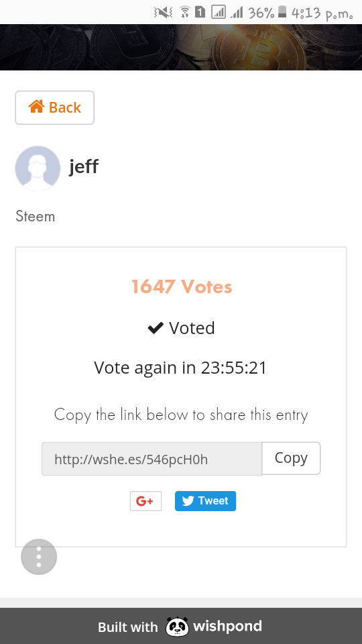Follow the Built with wishpond footer text

click(180, 627)
